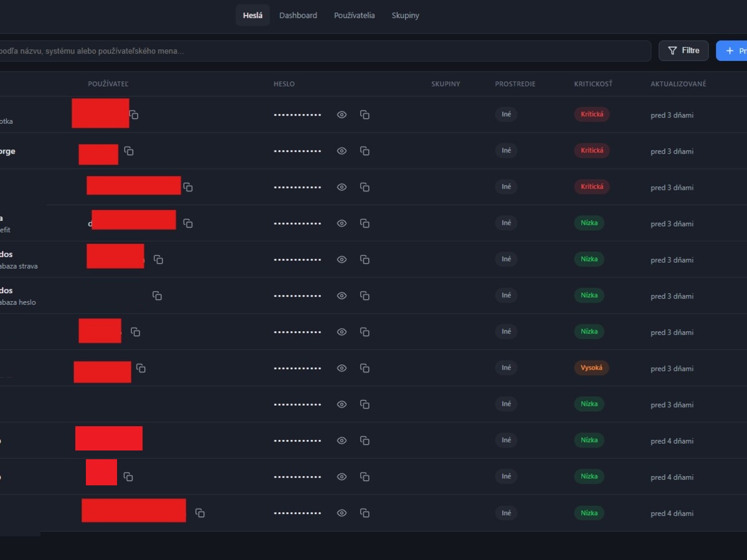The width and height of the screenshot is (747, 560).
Task: Open the Dashboard tab
Action: [x=298, y=16]
